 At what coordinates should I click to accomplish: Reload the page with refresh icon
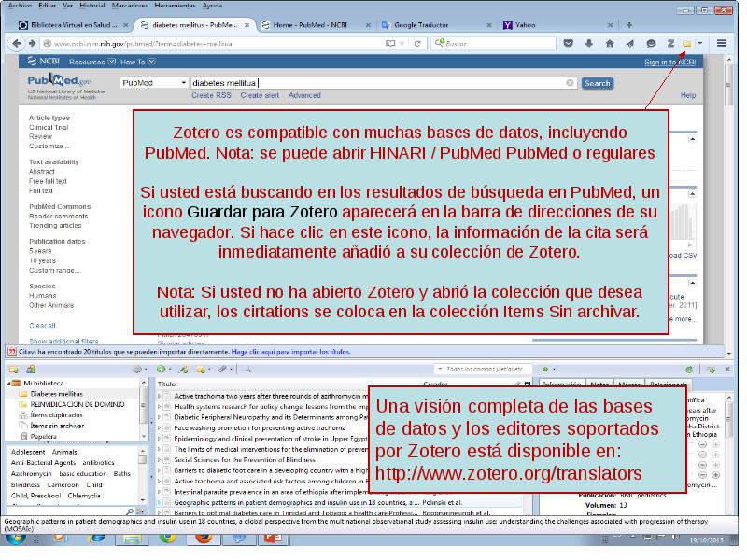417,43
